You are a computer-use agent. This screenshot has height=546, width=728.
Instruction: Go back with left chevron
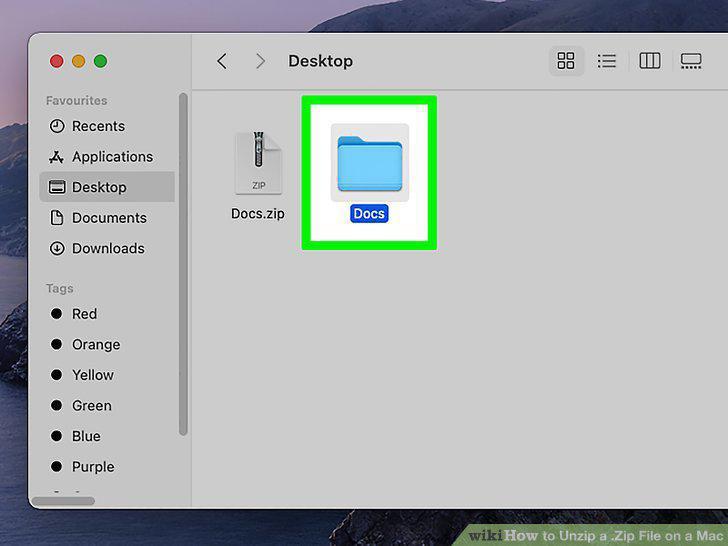(222, 61)
